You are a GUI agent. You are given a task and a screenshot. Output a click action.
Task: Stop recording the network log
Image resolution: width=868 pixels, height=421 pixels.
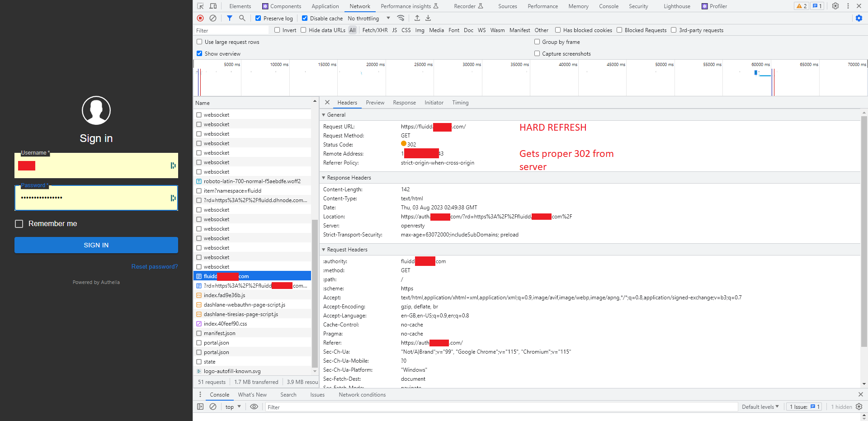(200, 18)
